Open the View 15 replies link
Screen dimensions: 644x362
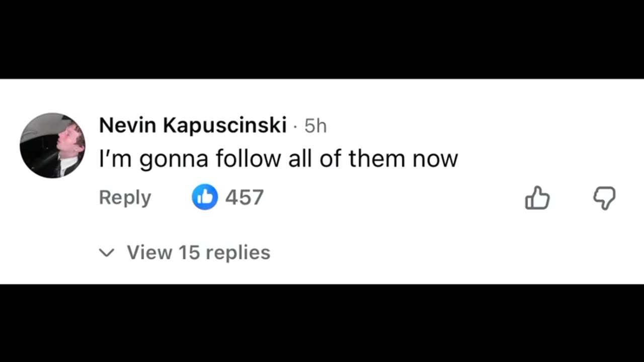coord(198,252)
